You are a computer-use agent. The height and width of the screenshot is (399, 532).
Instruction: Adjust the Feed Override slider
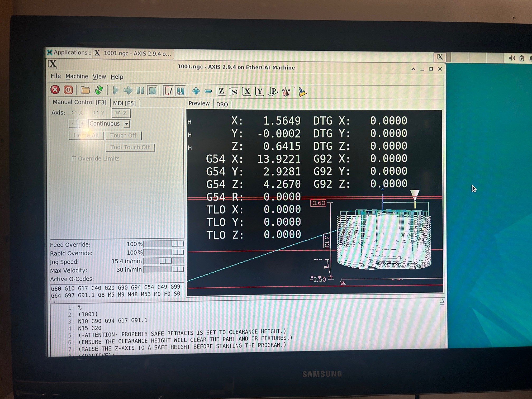point(178,244)
